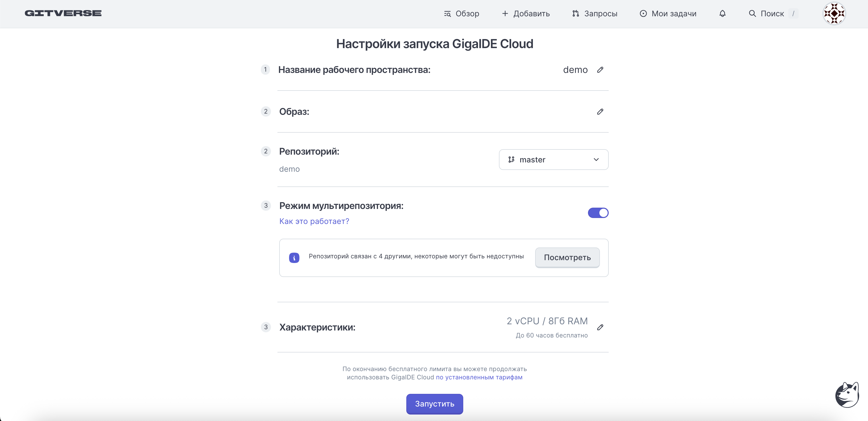Click the branch icon in master dropdown
This screenshot has width=868, height=421.
coord(511,160)
